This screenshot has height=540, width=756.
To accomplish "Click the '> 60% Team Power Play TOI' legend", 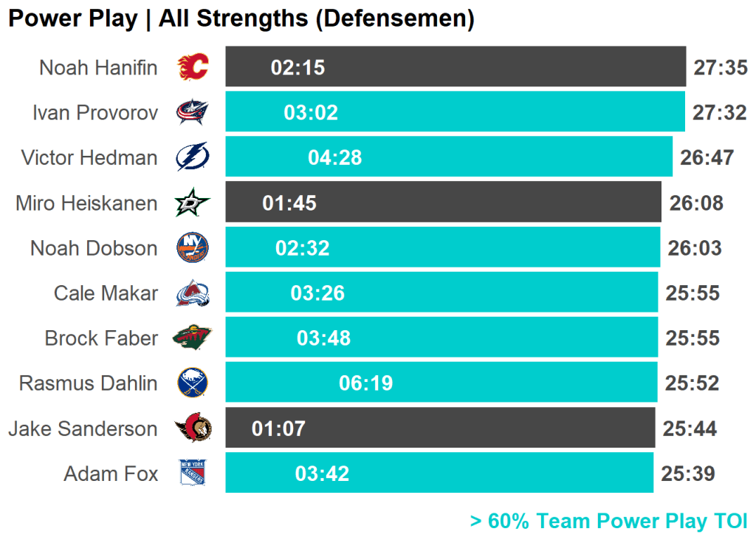I will click(608, 522).
